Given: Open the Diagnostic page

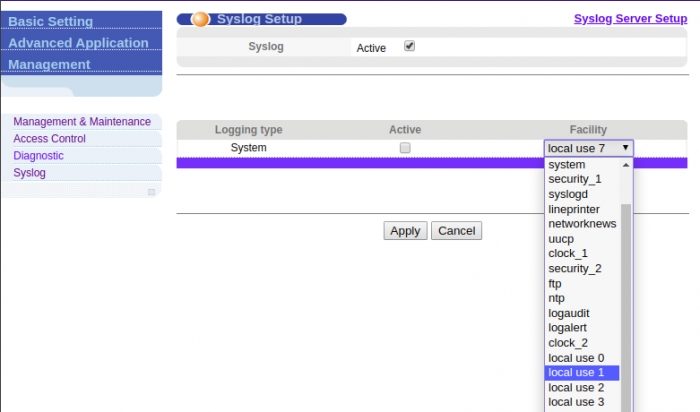Looking at the screenshot, I should click(38, 155).
